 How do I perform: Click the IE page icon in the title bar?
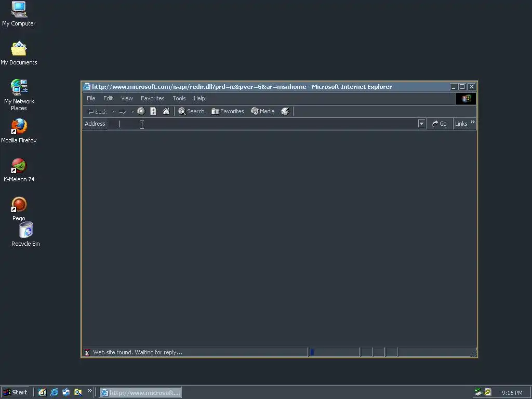pyautogui.click(x=87, y=87)
